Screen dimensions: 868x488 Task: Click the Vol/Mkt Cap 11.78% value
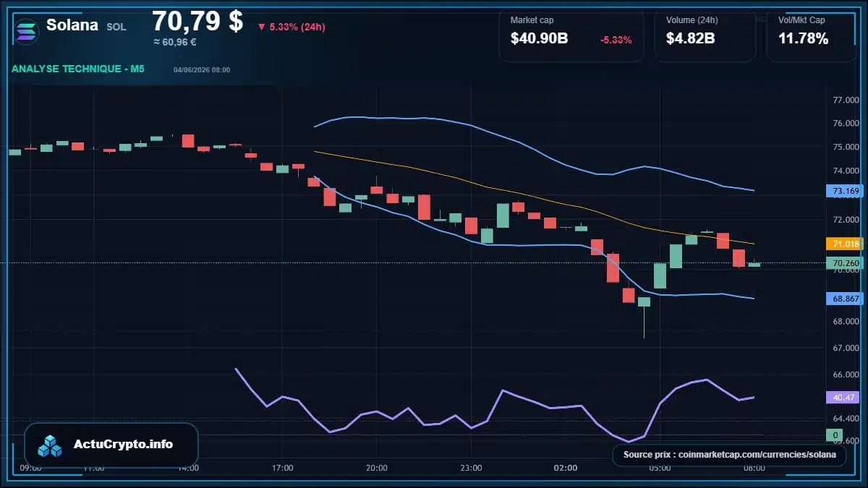click(804, 39)
